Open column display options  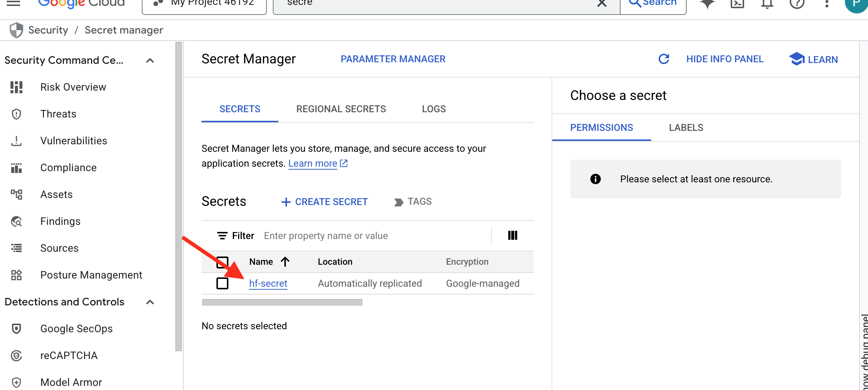point(513,235)
